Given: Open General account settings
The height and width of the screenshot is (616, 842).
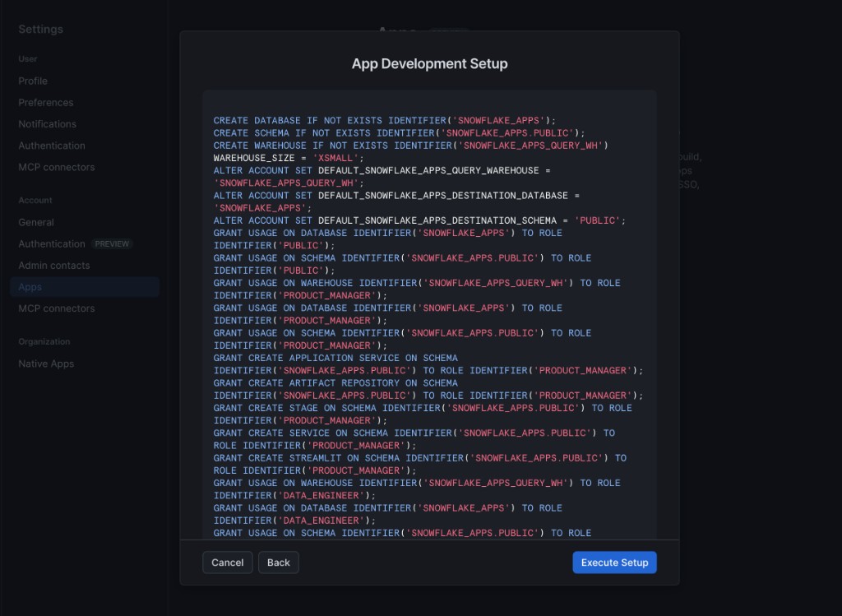Looking at the screenshot, I should (36, 222).
